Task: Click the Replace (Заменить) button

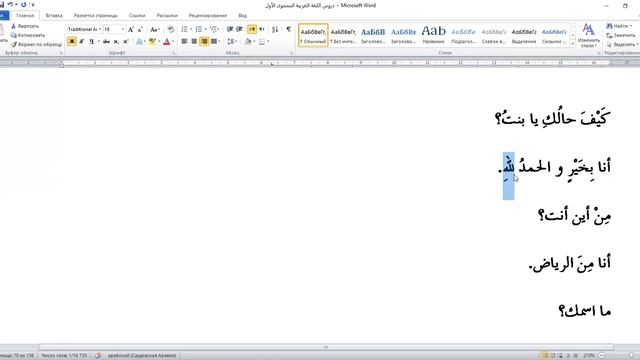Action: pos(620,35)
